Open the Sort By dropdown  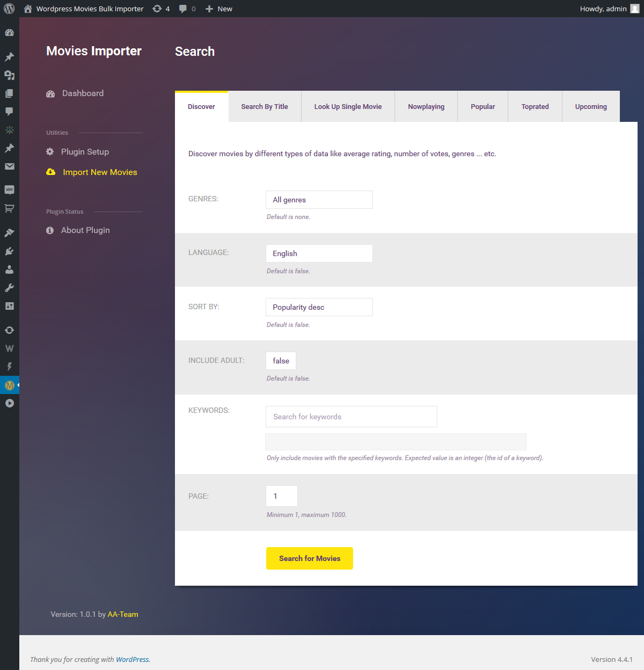pos(319,307)
